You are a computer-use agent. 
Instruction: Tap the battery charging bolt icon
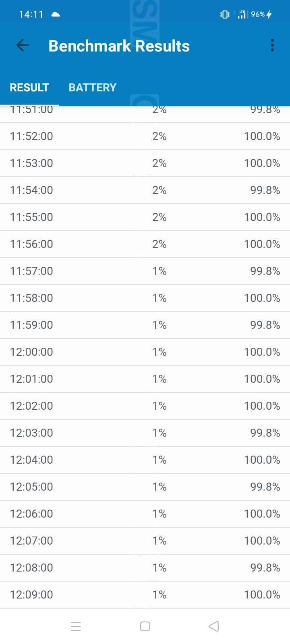(269, 14)
